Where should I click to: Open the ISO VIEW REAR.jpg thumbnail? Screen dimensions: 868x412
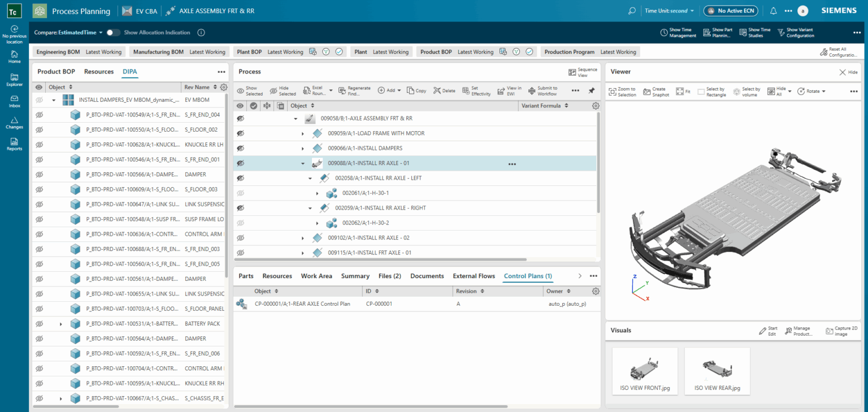point(717,370)
